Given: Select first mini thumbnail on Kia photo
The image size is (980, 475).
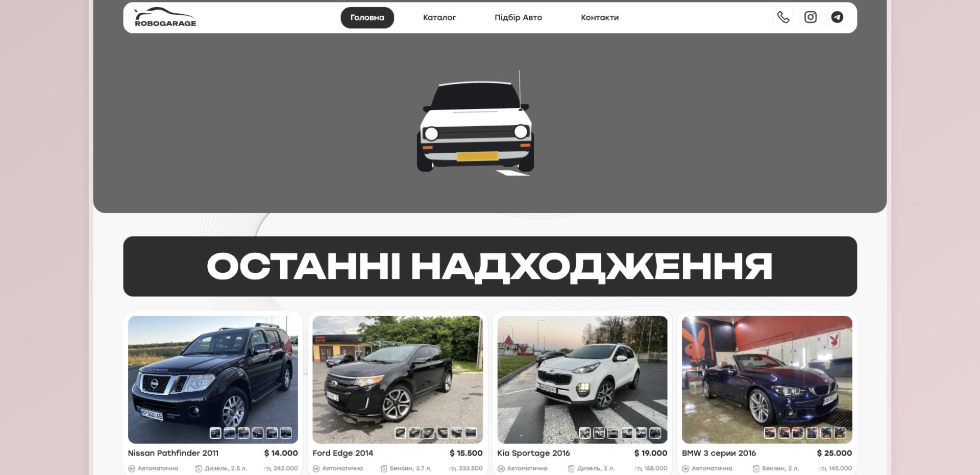Looking at the screenshot, I should pos(585,433).
